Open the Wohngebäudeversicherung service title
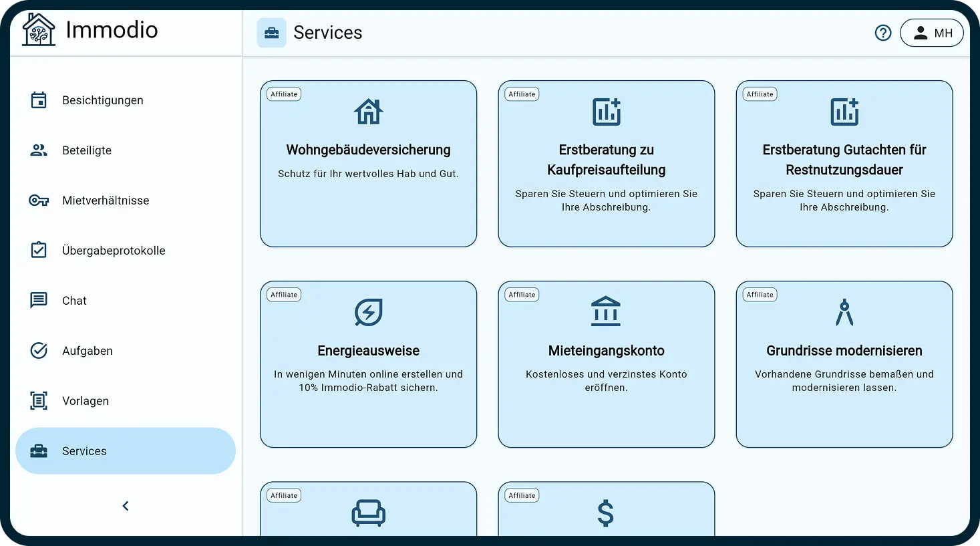This screenshot has width=980, height=546. (x=369, y=150)
